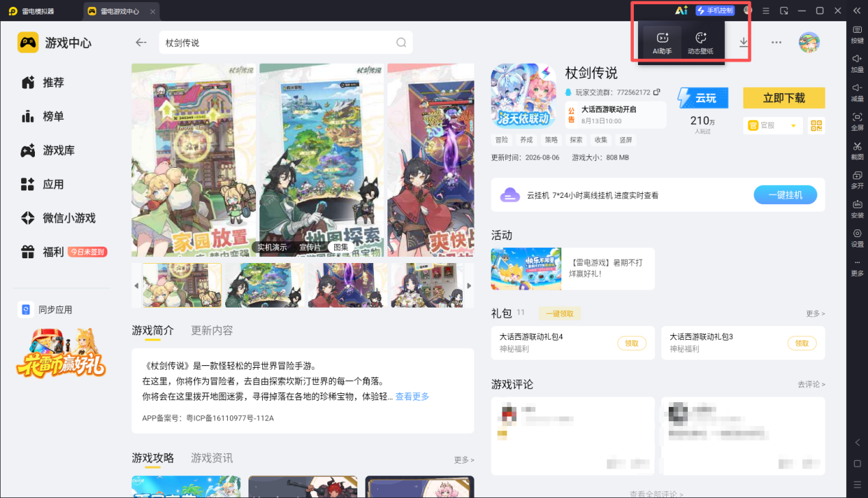Viewport: 868px width, 498px height.
Task: Open 设置 settings in right sidebar
Action: pyautogui.click(x=857, y=238)
